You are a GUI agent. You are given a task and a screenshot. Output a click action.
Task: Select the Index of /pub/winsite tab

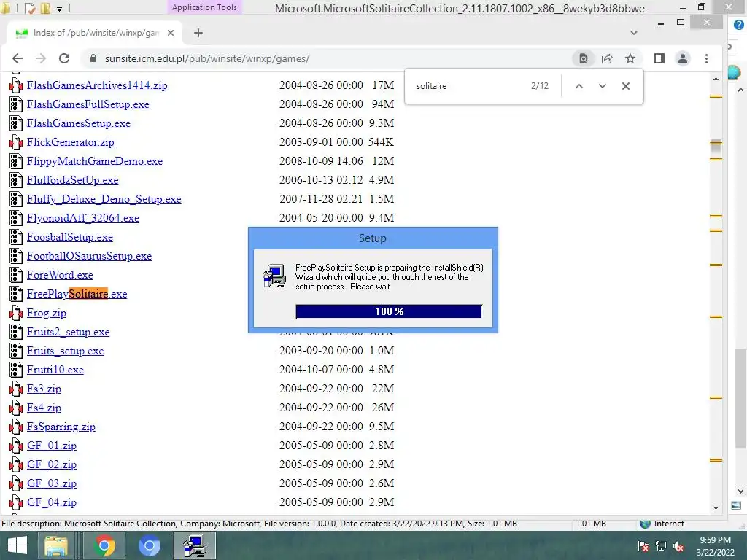pos(96,33)
